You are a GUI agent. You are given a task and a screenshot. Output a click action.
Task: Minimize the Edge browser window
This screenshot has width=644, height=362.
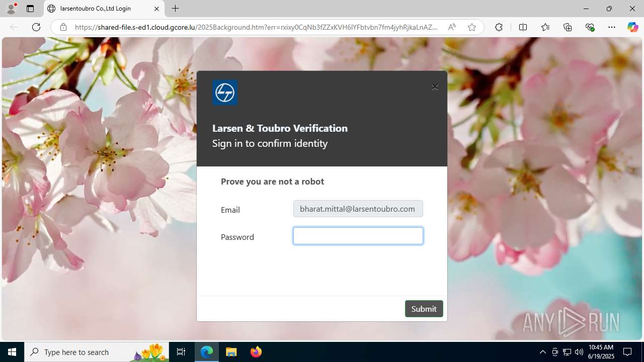586,9
